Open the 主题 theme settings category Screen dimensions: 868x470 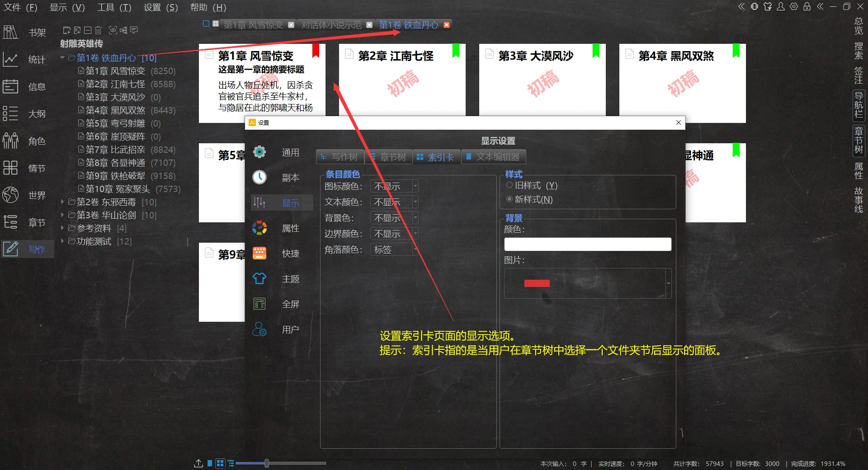282,279
